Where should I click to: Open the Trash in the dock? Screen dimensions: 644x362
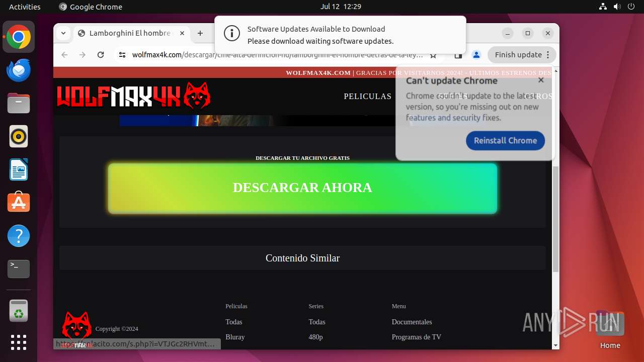pos(19,311)
